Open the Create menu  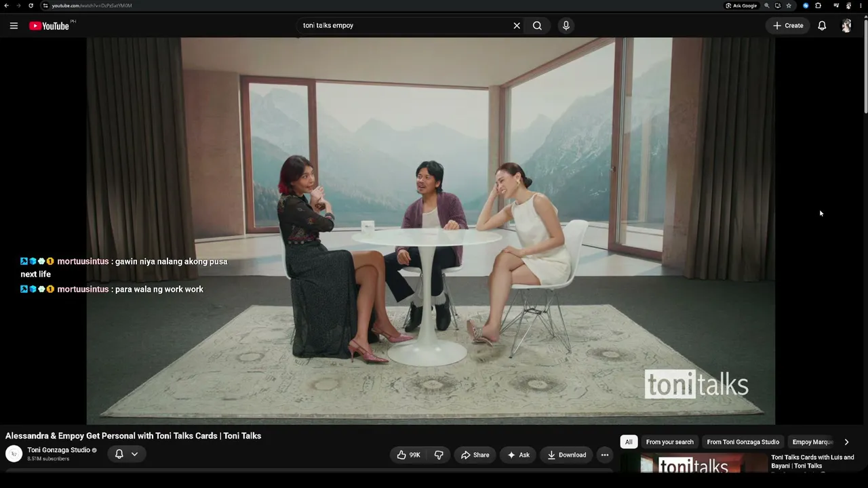[788, 26]
